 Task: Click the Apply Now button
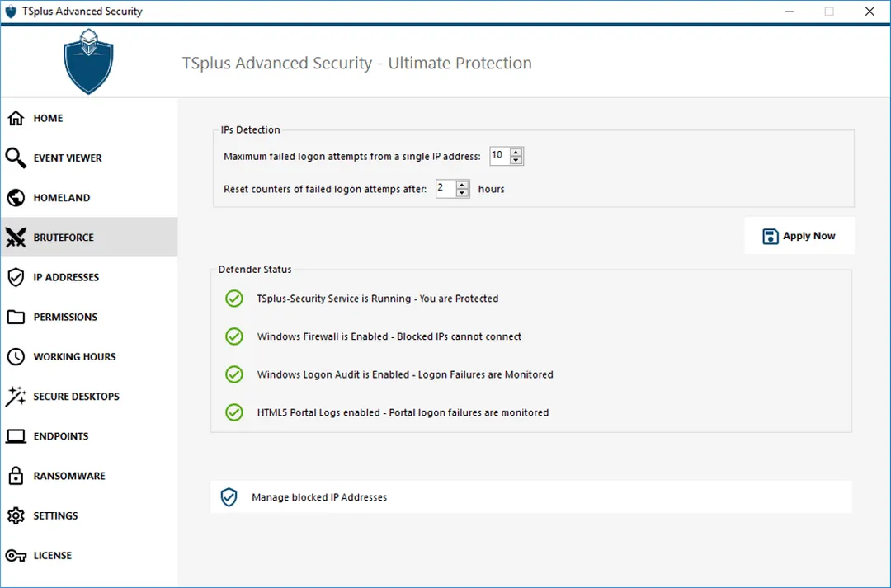[799, 236]
